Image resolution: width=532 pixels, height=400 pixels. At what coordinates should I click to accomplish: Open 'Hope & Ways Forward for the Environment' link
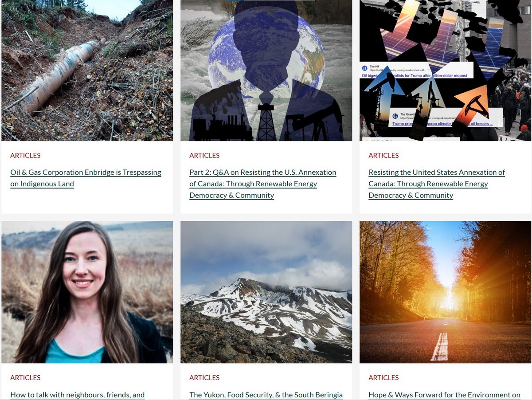click(x=444, y=395)
